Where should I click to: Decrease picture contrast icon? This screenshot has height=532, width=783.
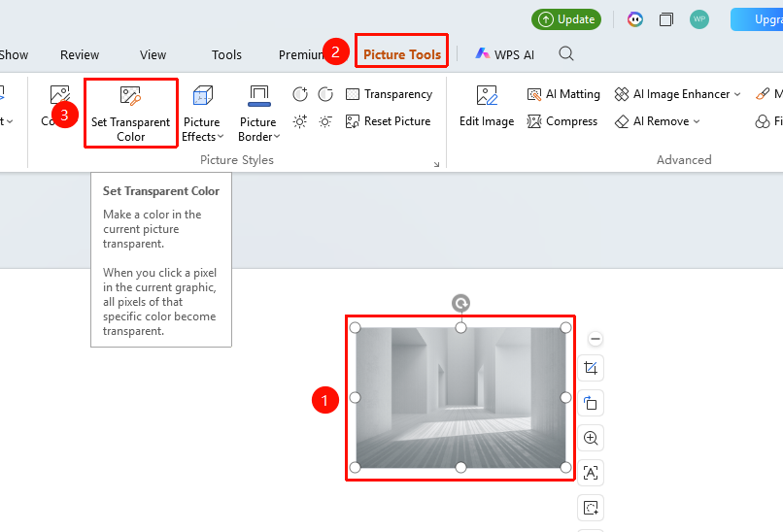click(x=325, y=94)
